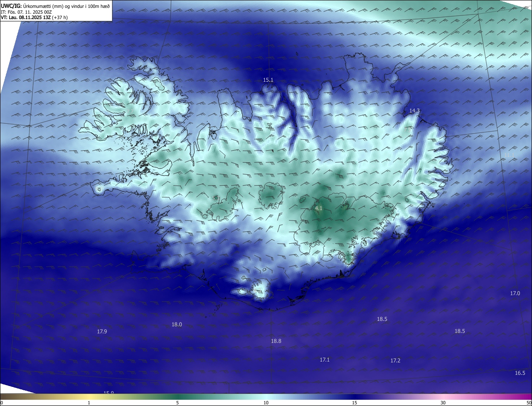Click the 4.1 value over the glacier

click(x=319, y=208)
